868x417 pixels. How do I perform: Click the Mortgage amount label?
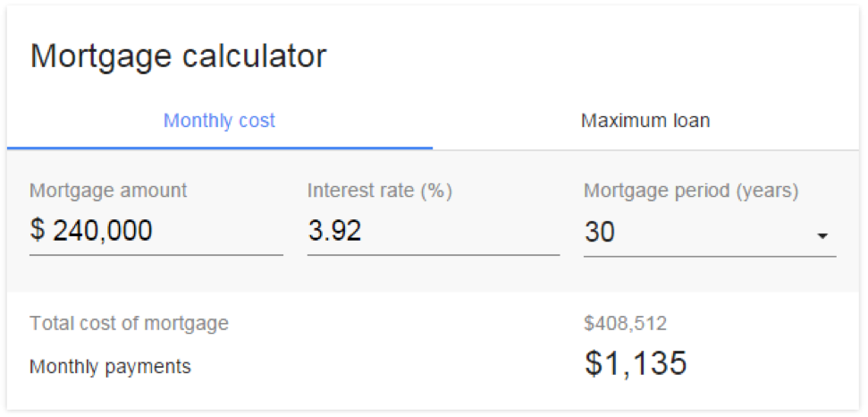pos(108,191)
